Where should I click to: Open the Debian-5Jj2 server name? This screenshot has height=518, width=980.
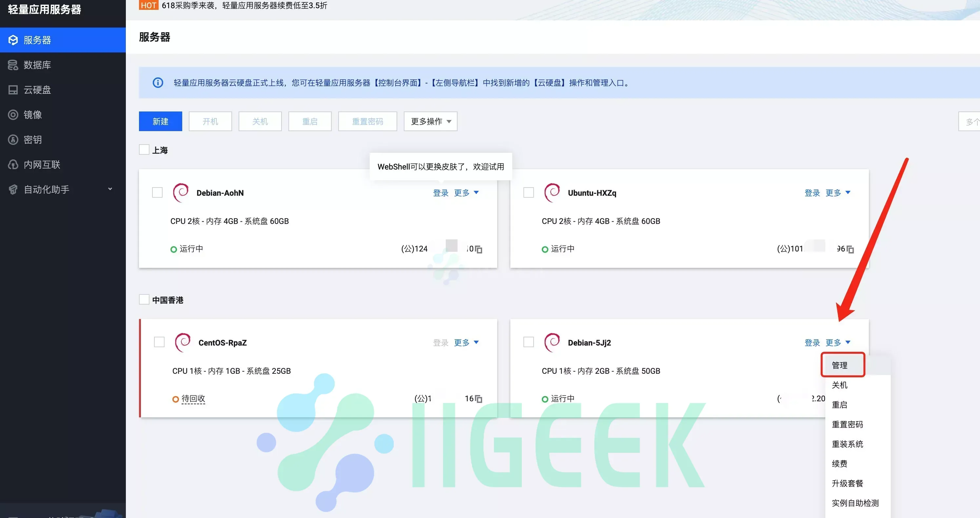pos(589,343)
